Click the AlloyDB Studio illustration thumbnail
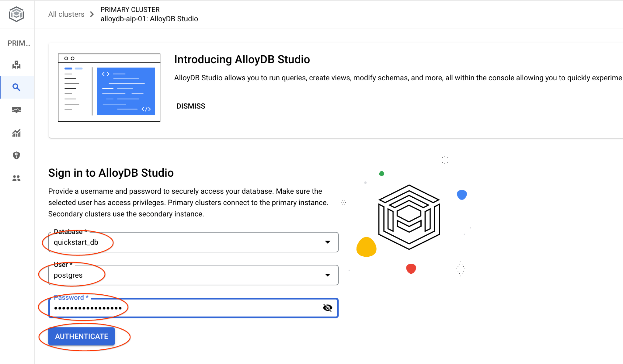Screen dimensions: 623x364 coord(109,88)
